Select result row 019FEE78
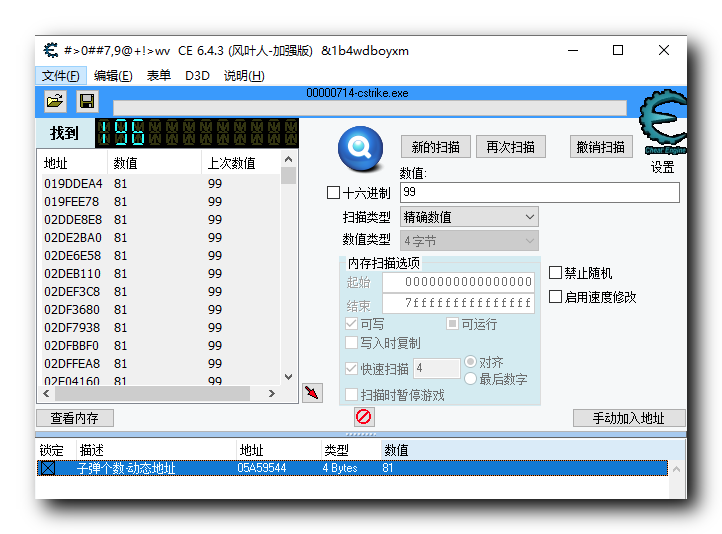 pyautogui.click(x=160, y=202)
